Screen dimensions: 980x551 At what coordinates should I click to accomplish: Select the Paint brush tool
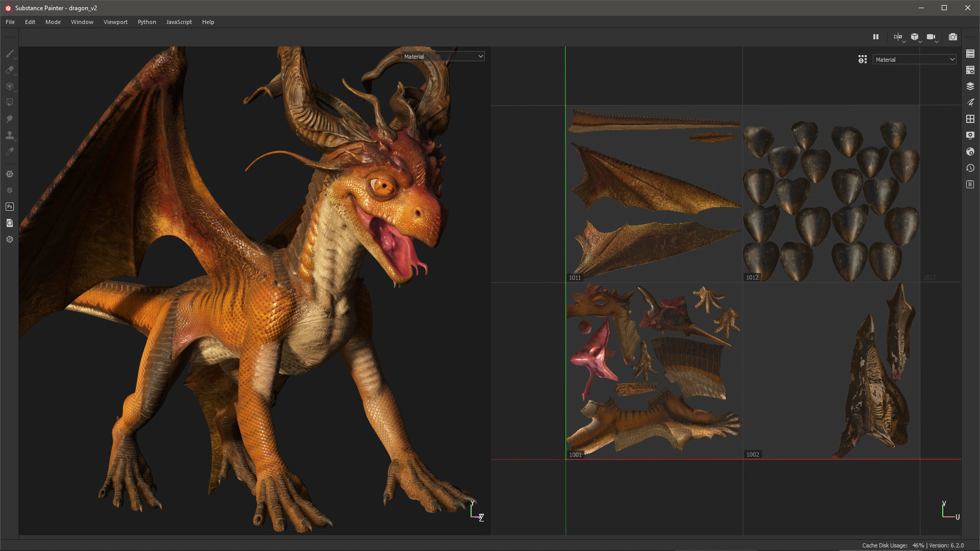(x=10, y=54)
